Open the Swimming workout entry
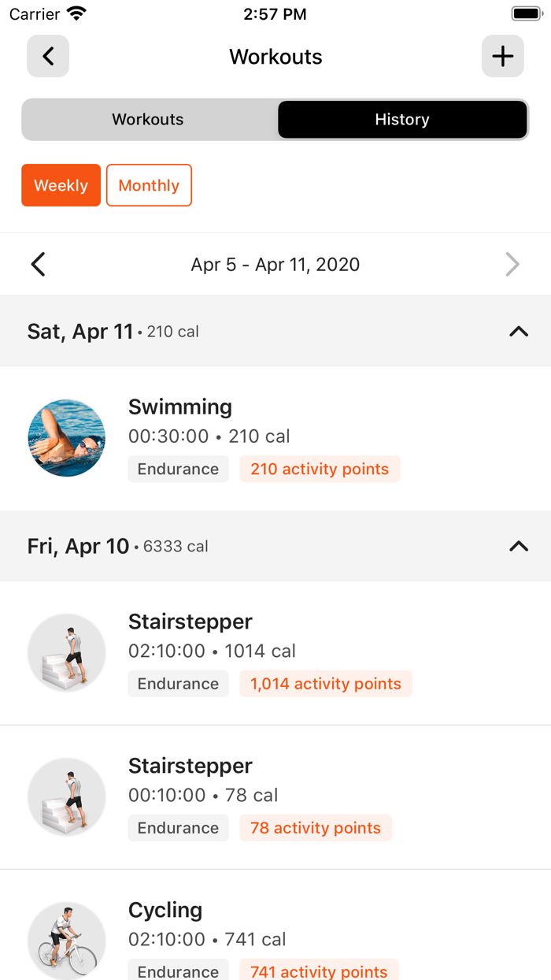The width and height of the screenshot is (551, 980). point(180,407)
